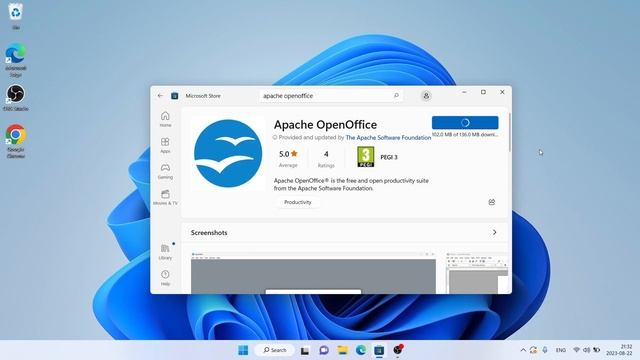Click the microphone tray icon
This screenshot has height=360, width=640.
(x=545, y=350)
